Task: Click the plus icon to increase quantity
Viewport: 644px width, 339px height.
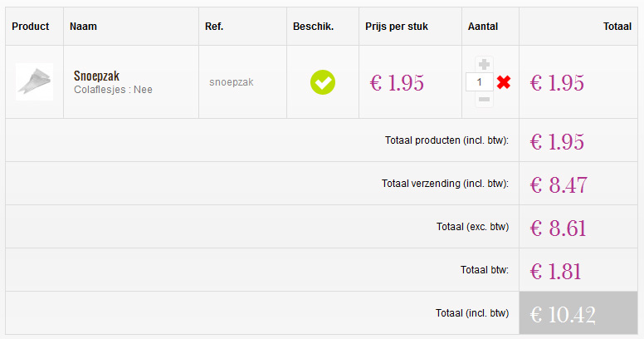Action: 485,64
